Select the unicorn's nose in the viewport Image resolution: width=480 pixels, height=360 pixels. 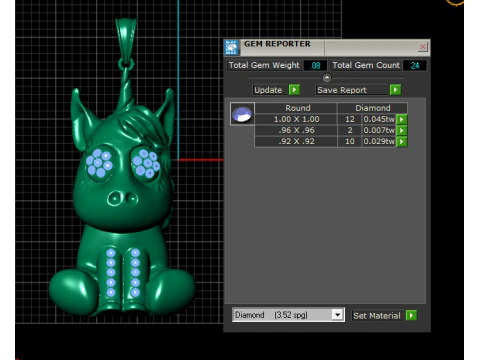pyautogui.click(x=122, y=199)
